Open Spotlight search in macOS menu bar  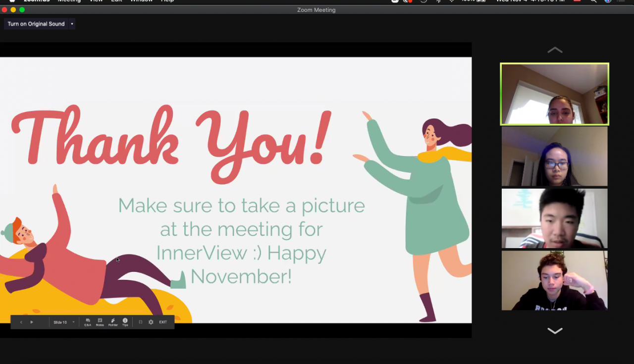[x=593, y=1]
